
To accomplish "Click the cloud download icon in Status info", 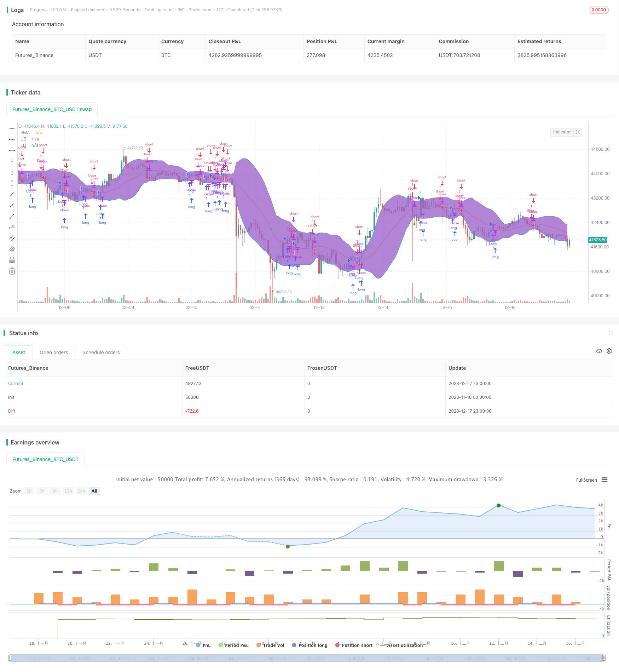I will [x=599, y=351].
